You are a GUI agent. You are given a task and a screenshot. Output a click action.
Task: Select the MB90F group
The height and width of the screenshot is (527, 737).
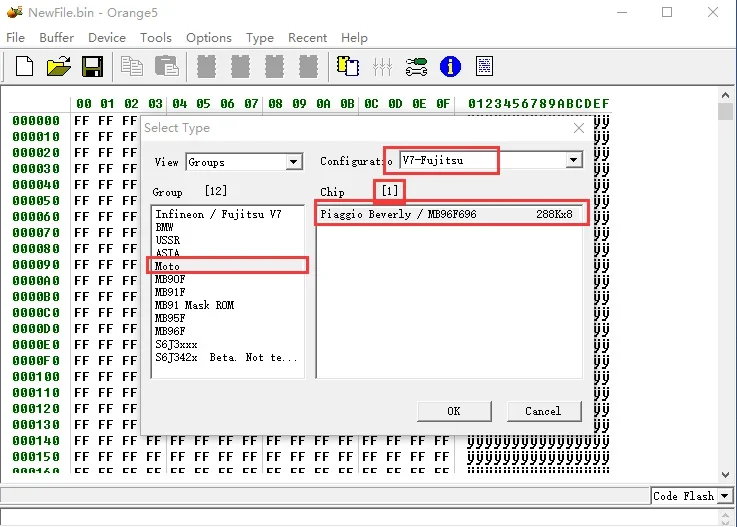[x=227, y=279]
